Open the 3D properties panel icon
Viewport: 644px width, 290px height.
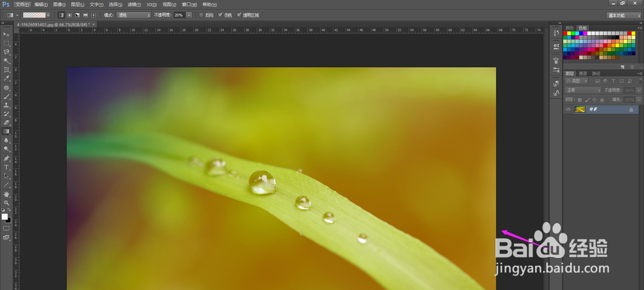click(x=556, y=47)
